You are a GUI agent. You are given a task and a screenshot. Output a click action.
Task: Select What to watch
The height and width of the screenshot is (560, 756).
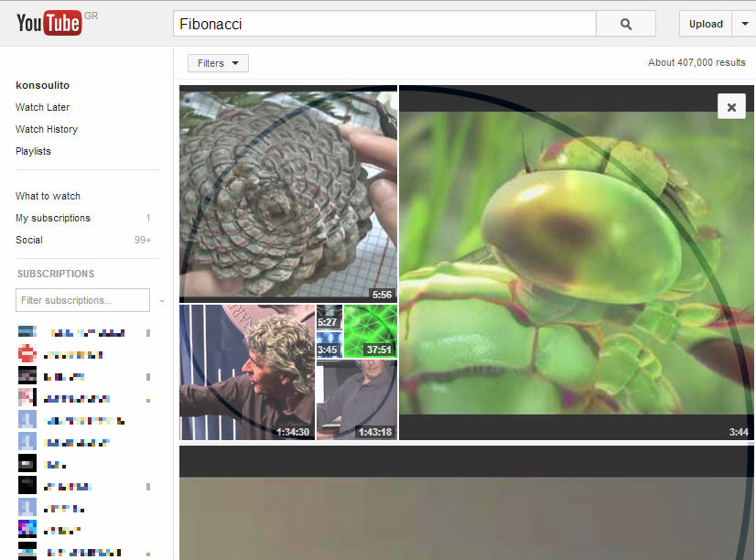[x=48, y=196]
